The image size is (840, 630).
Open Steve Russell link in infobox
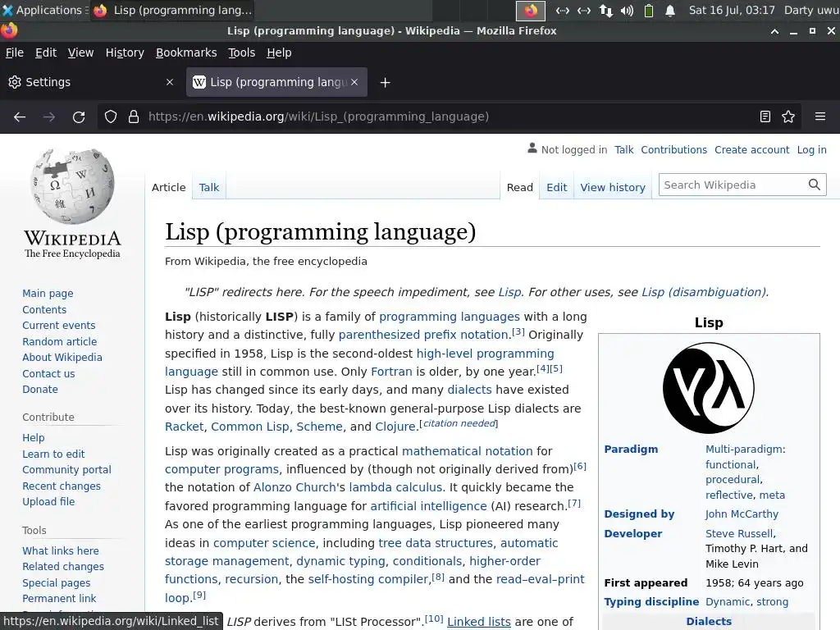click(x=739, y=533)
